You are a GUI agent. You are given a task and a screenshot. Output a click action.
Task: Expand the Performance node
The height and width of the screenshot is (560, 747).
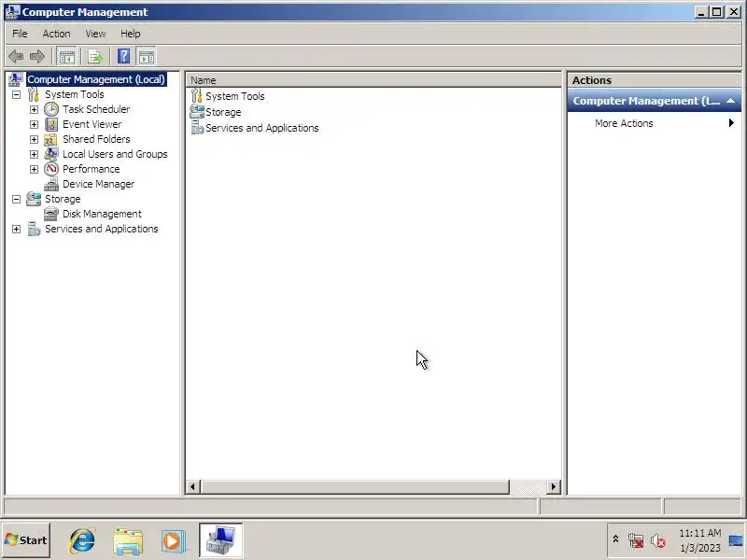[x=34, y=169]
